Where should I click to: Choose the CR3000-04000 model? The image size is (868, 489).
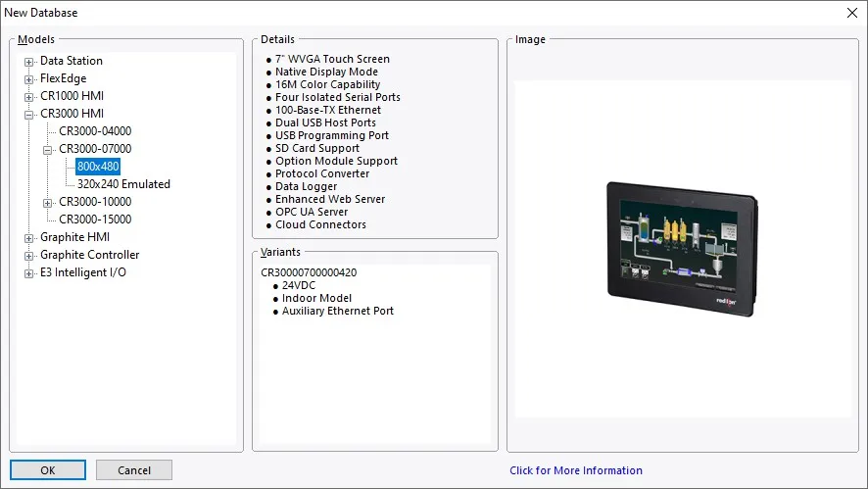coord(95,131)
